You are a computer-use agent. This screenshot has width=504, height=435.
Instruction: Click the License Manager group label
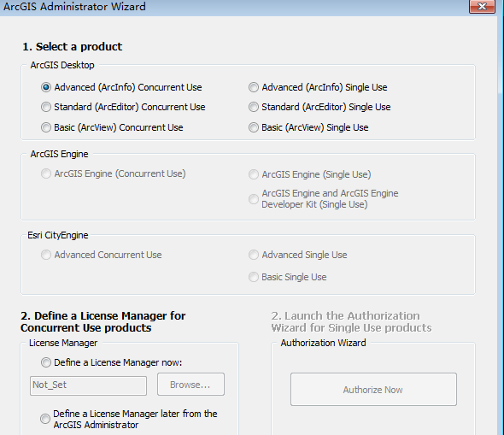point(63,343)
